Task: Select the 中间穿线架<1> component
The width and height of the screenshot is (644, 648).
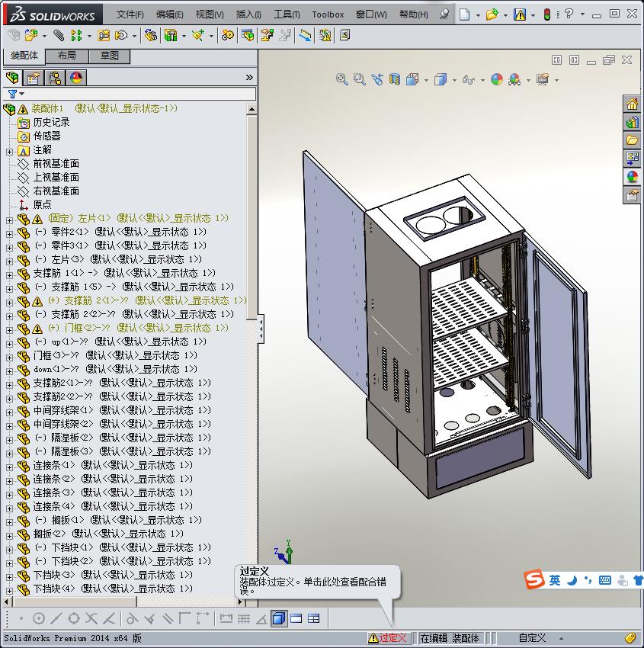Action: [x=122, y=410]
